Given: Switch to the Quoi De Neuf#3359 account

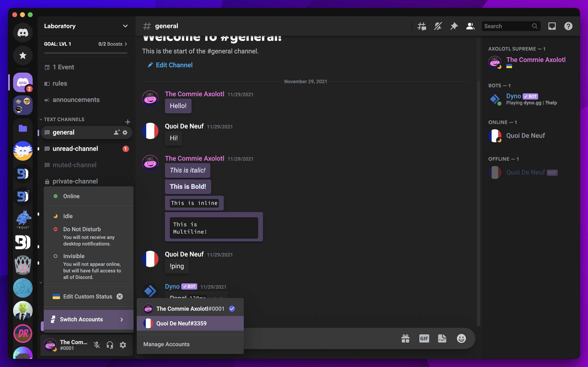Looking at the screenshot, I should 181,323.
